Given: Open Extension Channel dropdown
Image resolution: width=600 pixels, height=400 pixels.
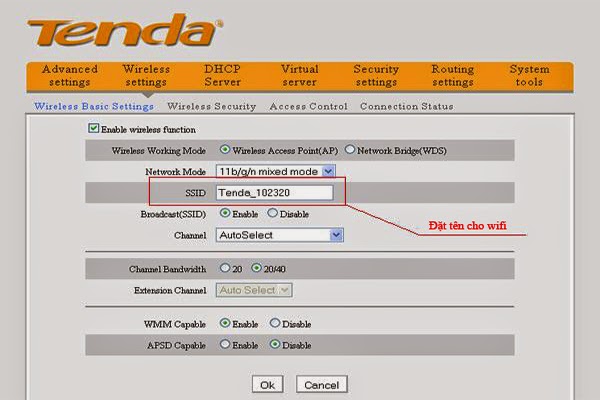Looking at the screenshot, I should tap(254, 290).
